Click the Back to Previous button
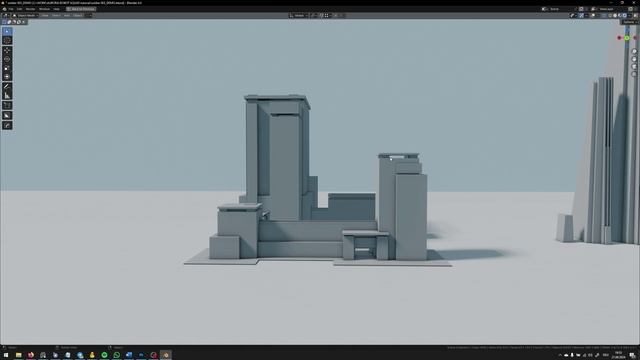Viewport: 640px width, 360px height. point(81,9)
